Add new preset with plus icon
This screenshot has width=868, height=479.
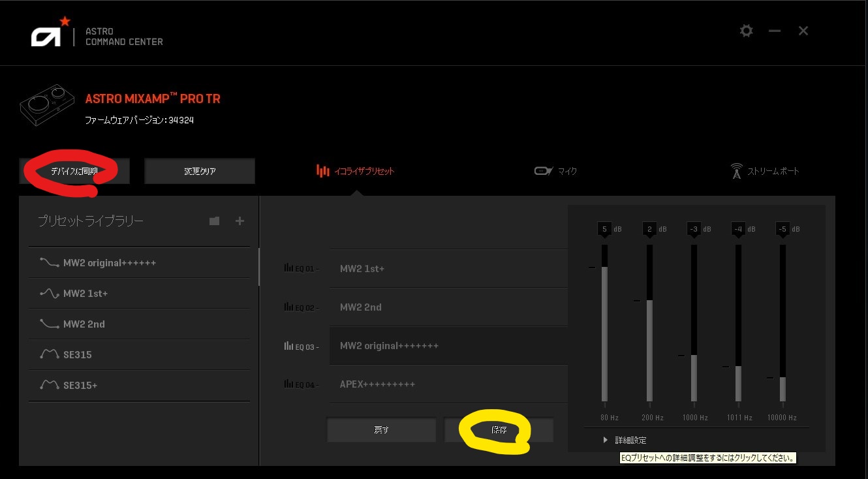coord(240,221)
